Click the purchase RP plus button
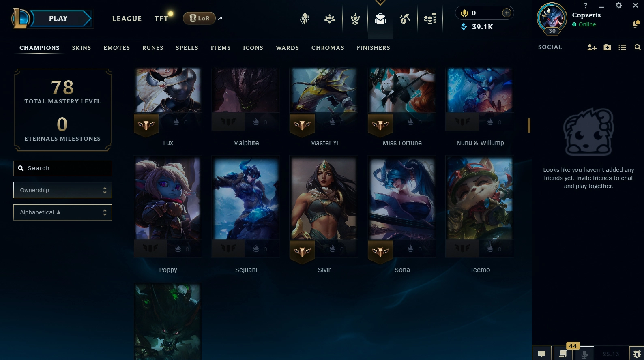 click(x=507, y=13)
